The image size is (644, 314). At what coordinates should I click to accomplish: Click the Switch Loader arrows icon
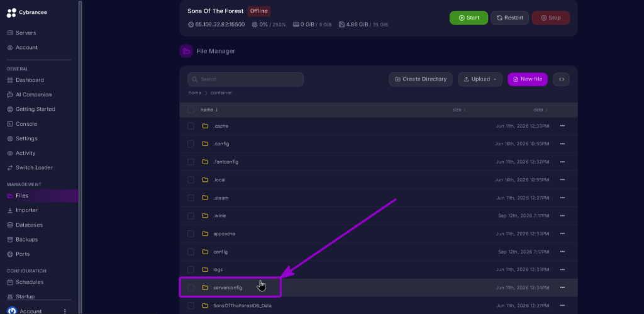point(10,167)
